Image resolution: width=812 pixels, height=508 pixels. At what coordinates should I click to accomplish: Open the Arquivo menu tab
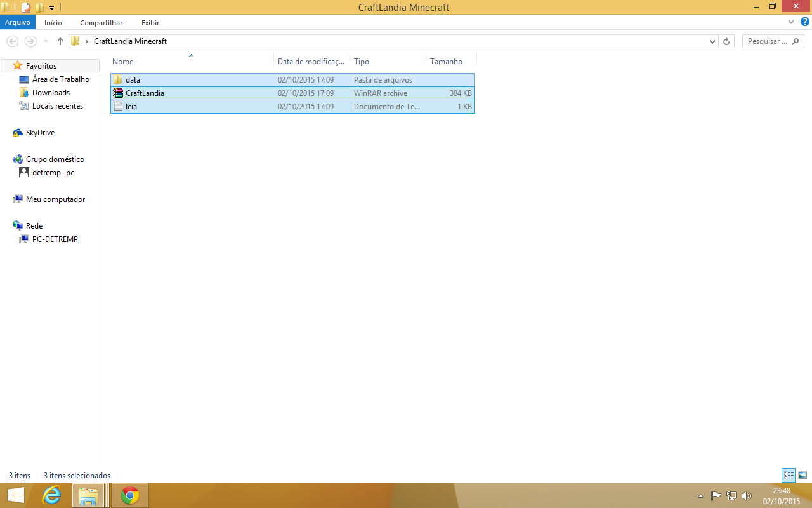(x=18, y=22)
